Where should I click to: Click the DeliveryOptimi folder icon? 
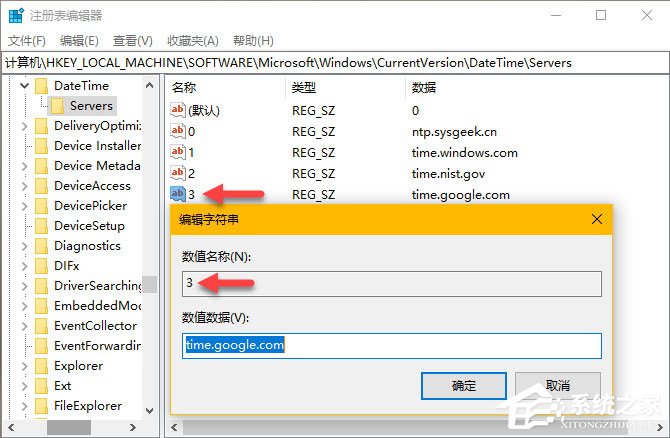click(x=41, y=126)
